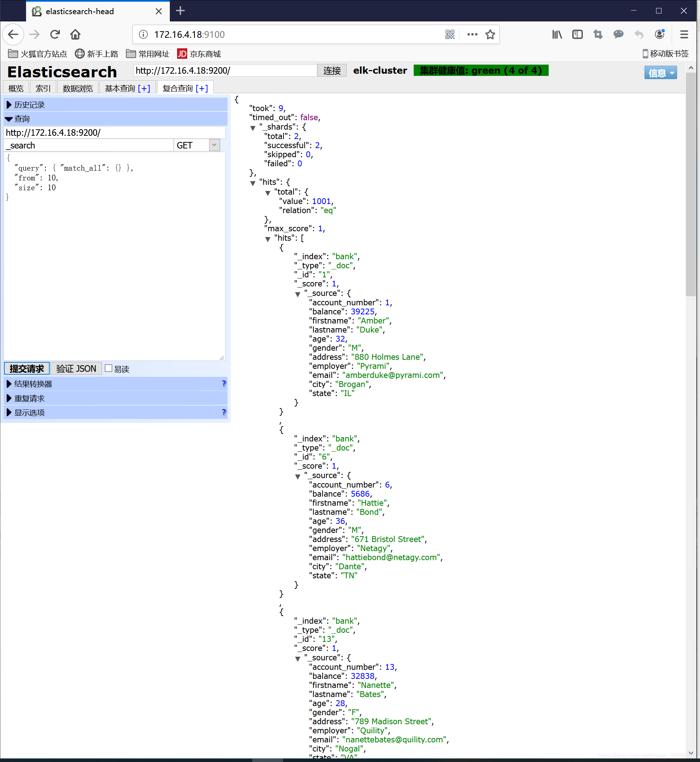Switch to the 数据浏览 browser tab
700x762 pixels.
pyautogui.click(x=78, y=88)
